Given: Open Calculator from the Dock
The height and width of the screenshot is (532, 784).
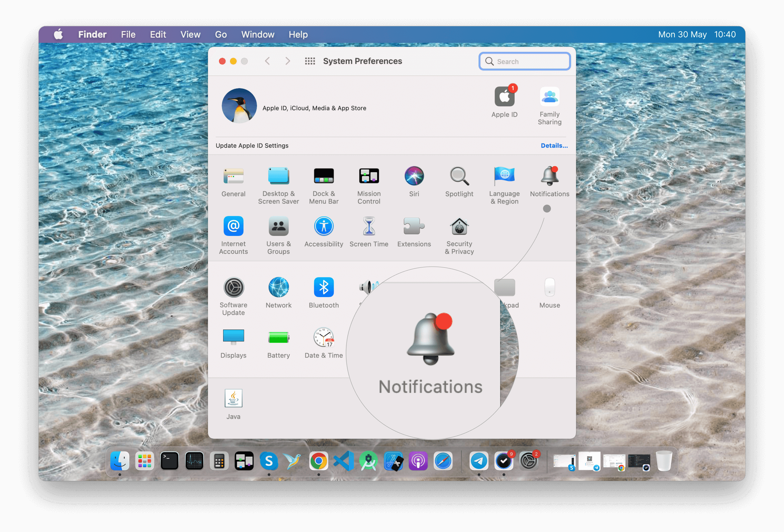Looking at the screenshot, I should click(x=219, y=461).
